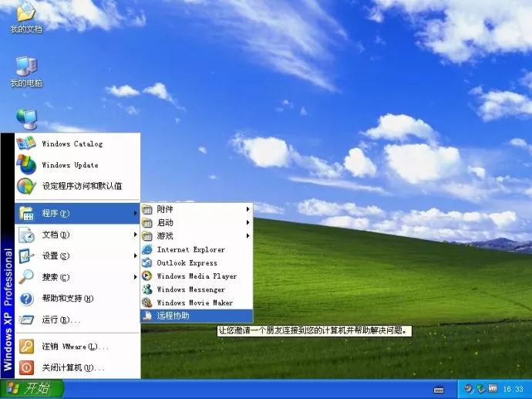Expand the 搜索 submenu arrow
This screenshot has height=399, width=532.
(x=135, y=277)
